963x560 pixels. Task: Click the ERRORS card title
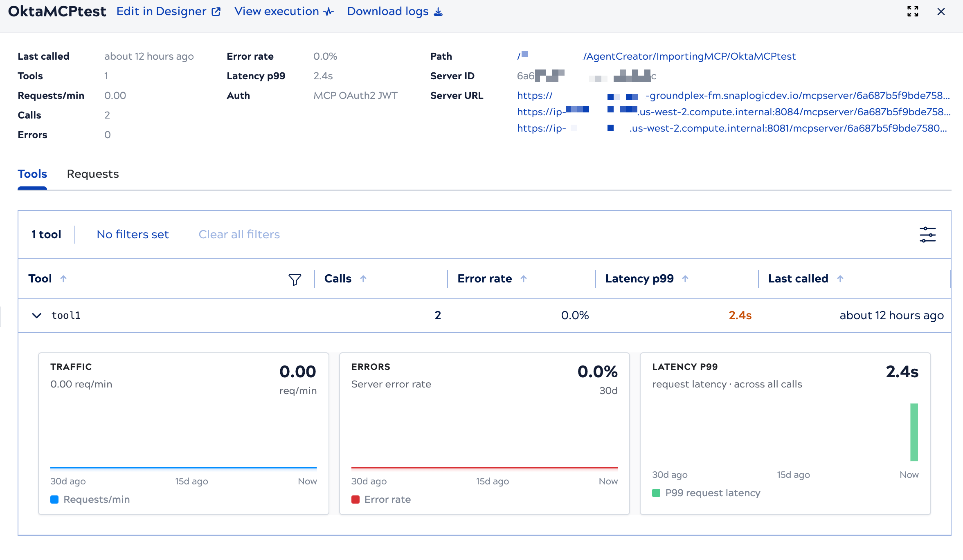[x=371, y=367]
